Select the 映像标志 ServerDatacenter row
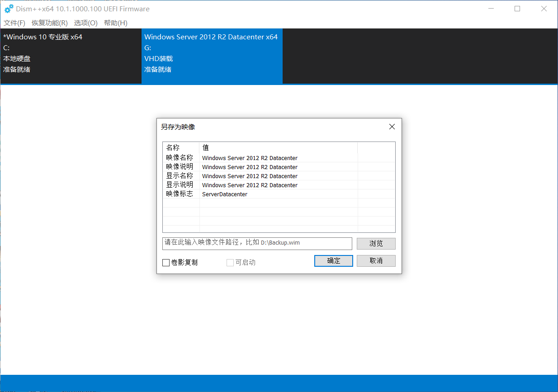 (225, 194)
